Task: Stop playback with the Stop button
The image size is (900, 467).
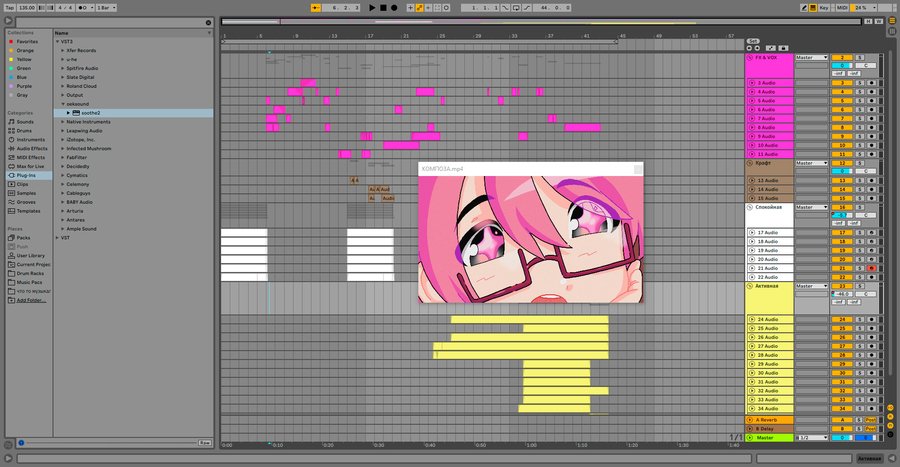Action: pos(383,7)
